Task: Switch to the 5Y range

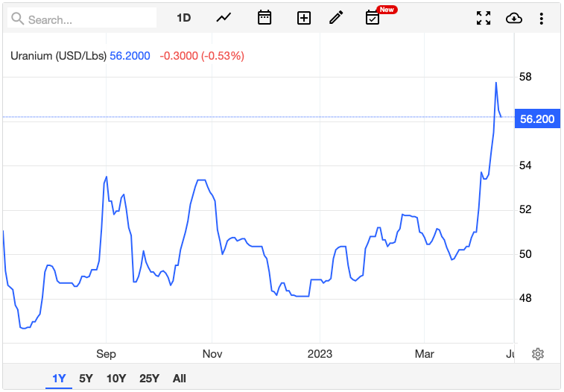Action: click(86, 379)
